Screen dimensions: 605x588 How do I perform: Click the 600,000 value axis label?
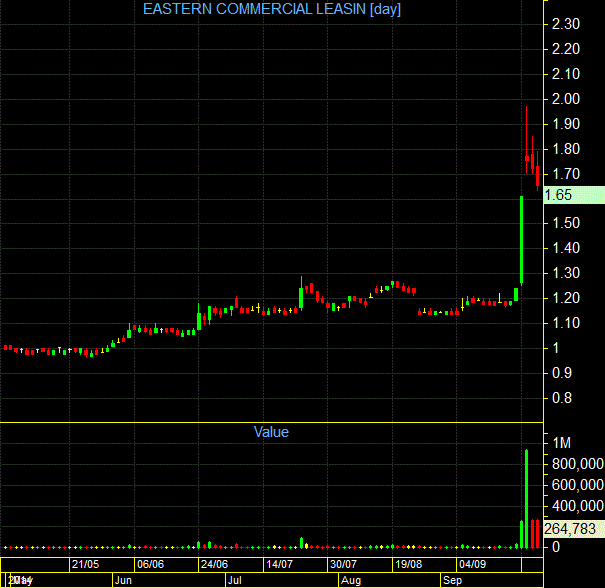tap(578, 485)
